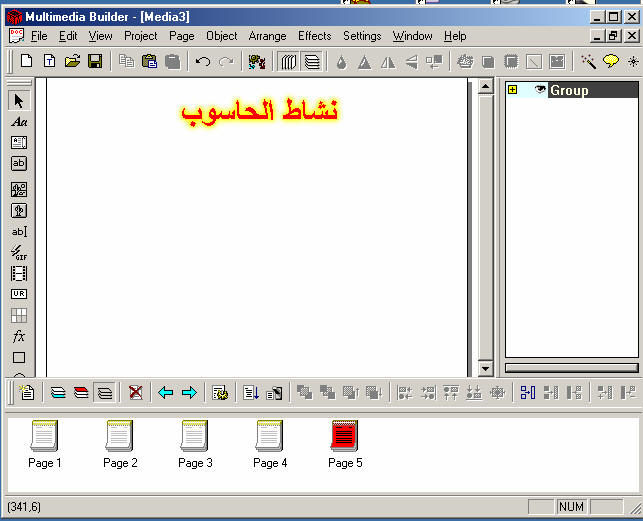Screen dimensions: 643x521
Task: Undo the last action
Action: click(203, 62)
